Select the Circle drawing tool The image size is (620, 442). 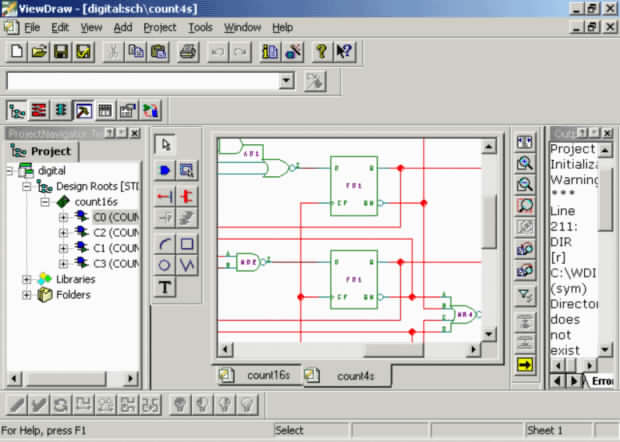click(164, 264)
